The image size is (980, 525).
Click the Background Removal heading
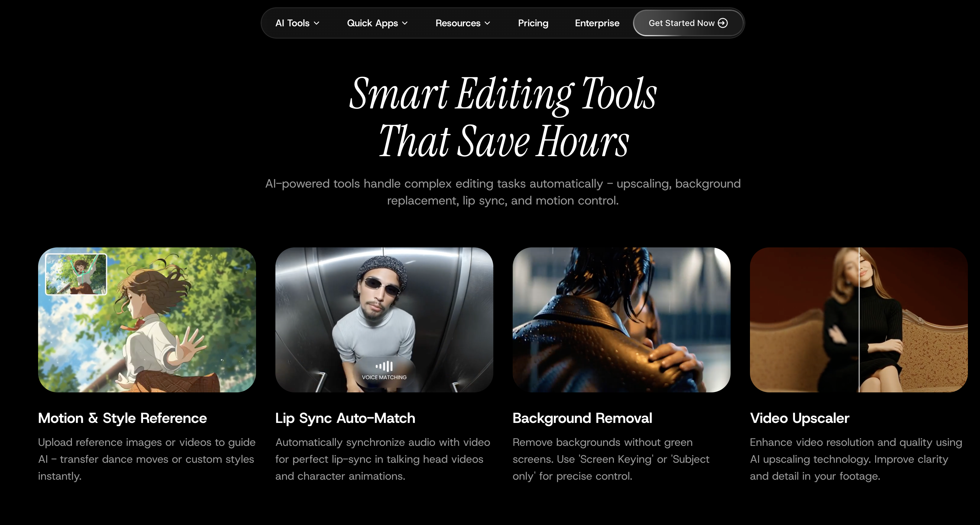point(582,418)
